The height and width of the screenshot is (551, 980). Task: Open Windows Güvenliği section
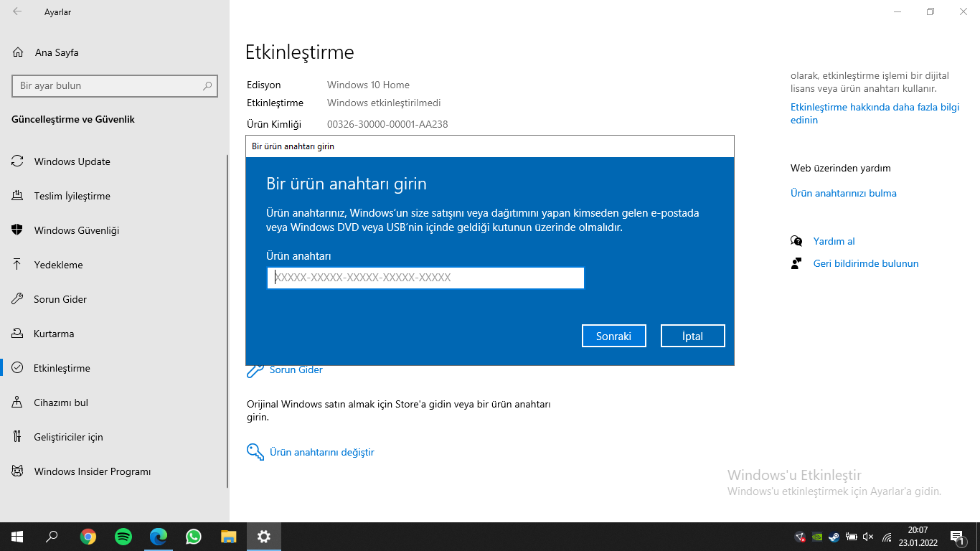pyautogui.click(x=77, y=230)
